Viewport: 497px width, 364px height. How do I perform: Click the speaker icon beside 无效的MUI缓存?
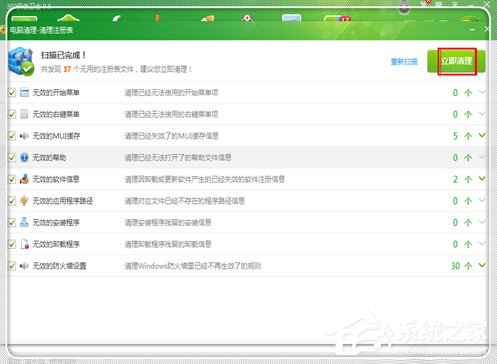(24, 136)
